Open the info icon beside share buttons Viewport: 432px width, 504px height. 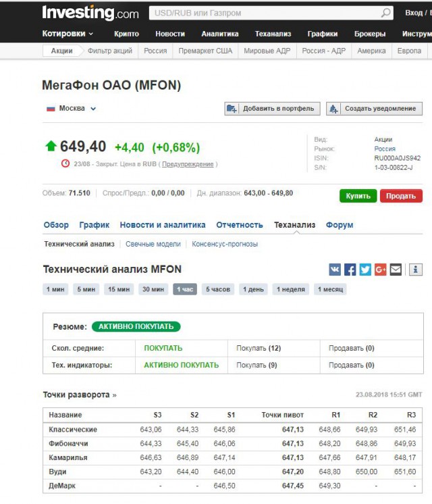click(x=416, y=270)
